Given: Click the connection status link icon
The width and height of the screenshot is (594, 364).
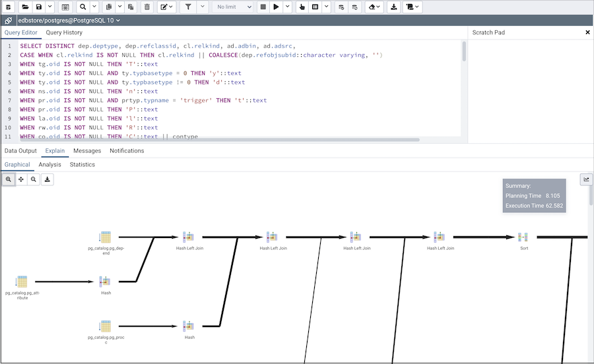Looking at the screenshot, I should (9, 20).
